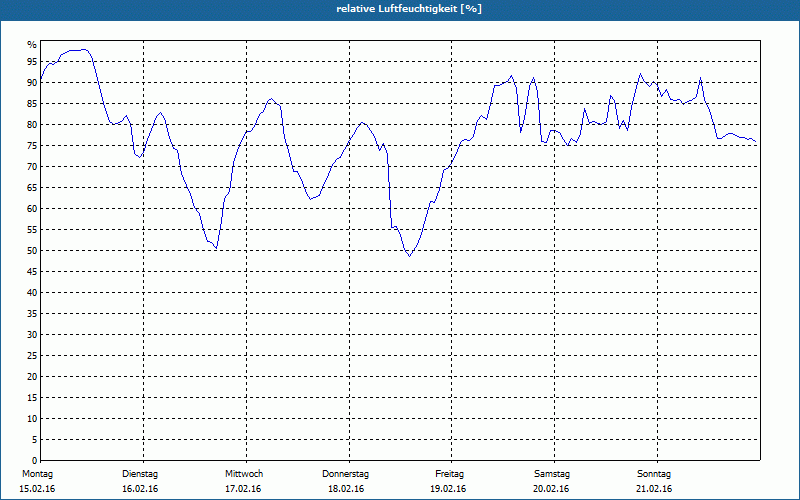Click the y-axis value '35'
Image resolution: width=800 pixels, height=500 pixels.
pyautogui.click(x=32, y=314)
